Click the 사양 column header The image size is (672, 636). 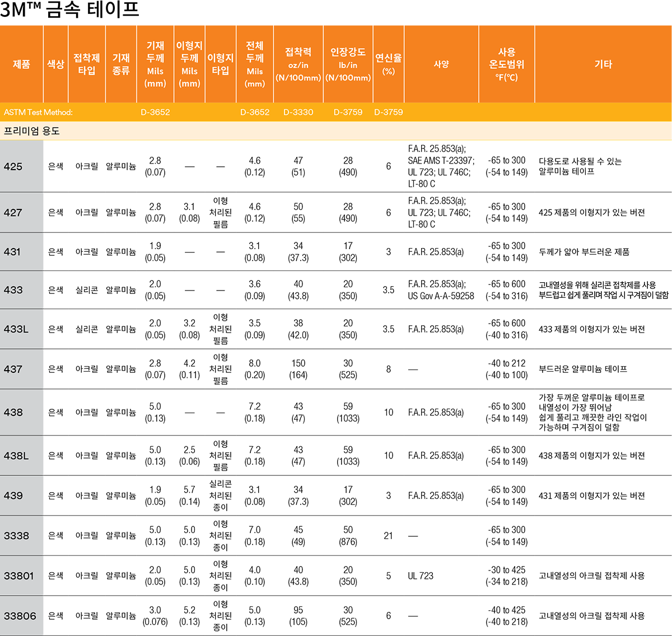(x=441, y=64)
